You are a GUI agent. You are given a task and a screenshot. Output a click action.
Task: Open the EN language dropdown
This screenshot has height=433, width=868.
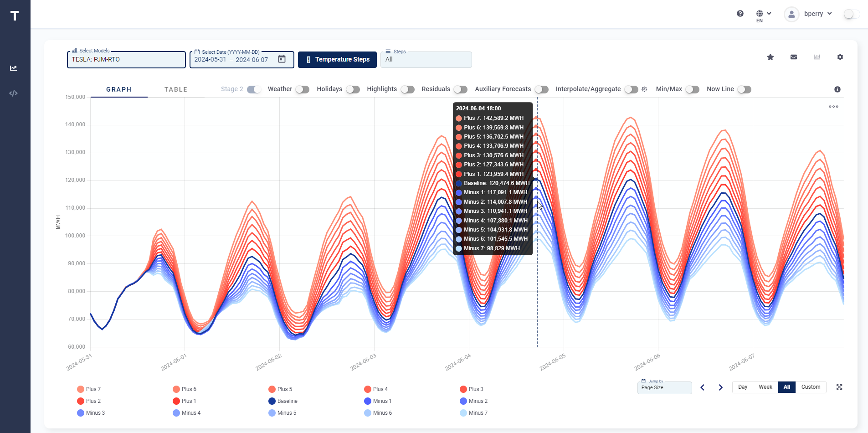(x=764, y=14)
